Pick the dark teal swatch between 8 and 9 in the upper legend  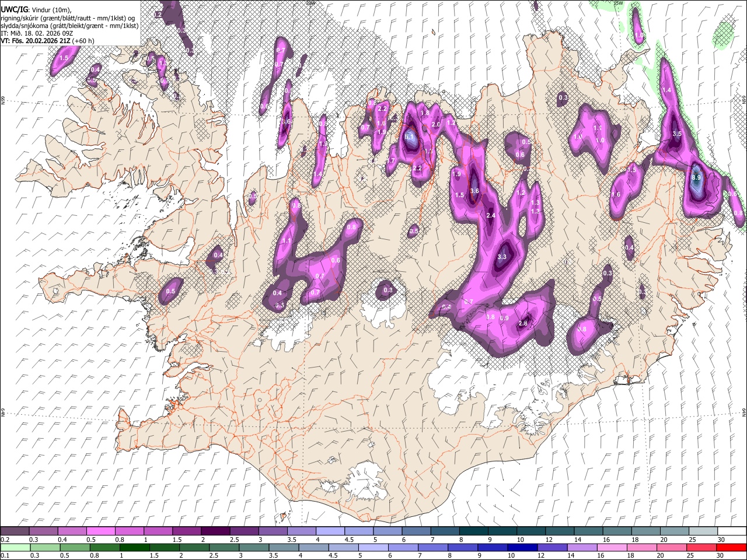[x=473, y=531]
